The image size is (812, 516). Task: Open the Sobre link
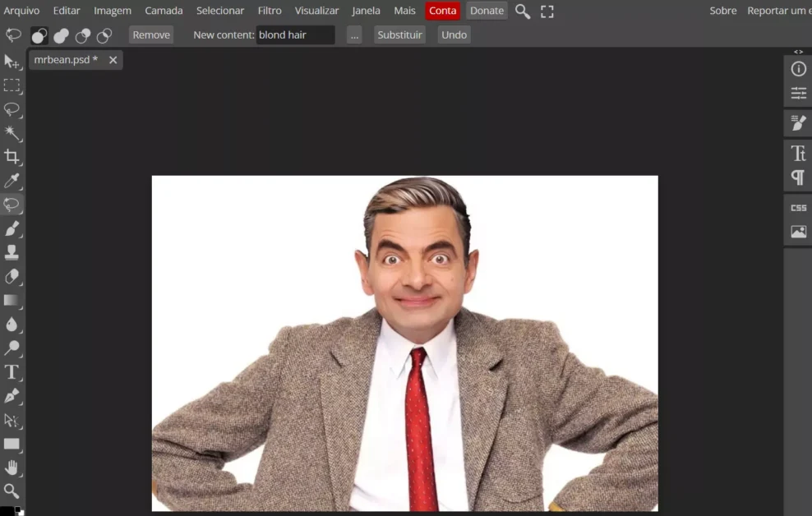[x=723, y=11]
